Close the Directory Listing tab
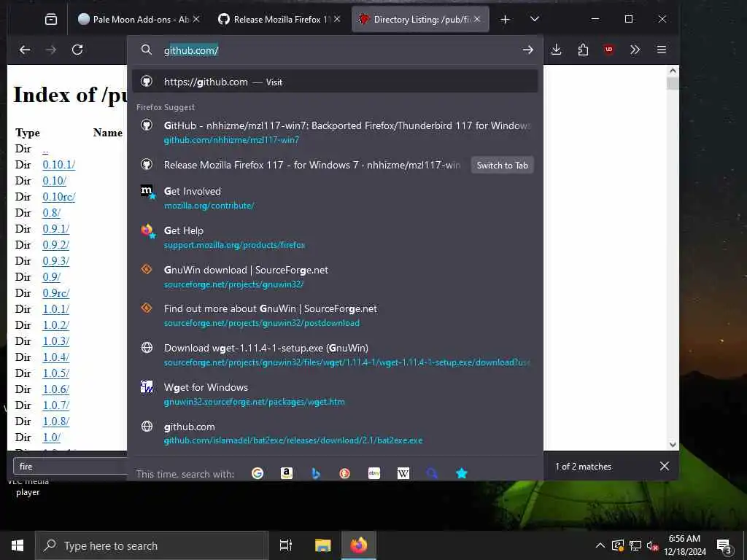 pyautogui.click(x=477, y=19)
